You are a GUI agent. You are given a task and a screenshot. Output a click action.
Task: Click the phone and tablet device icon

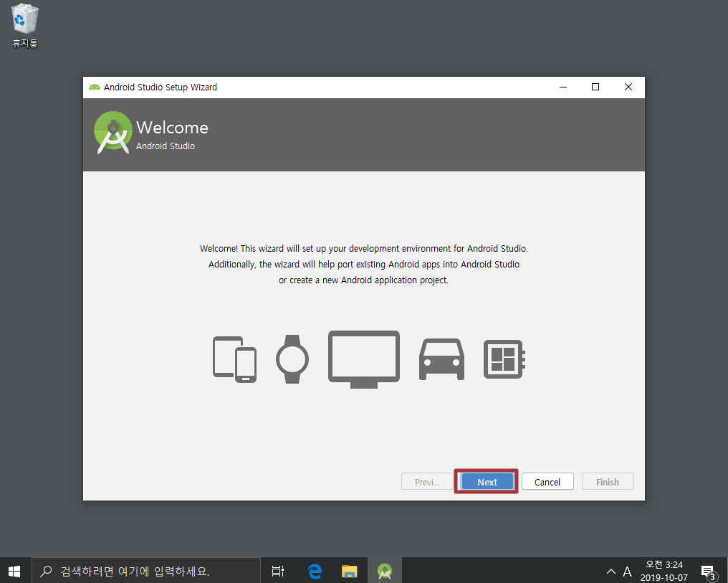[234, 359]
